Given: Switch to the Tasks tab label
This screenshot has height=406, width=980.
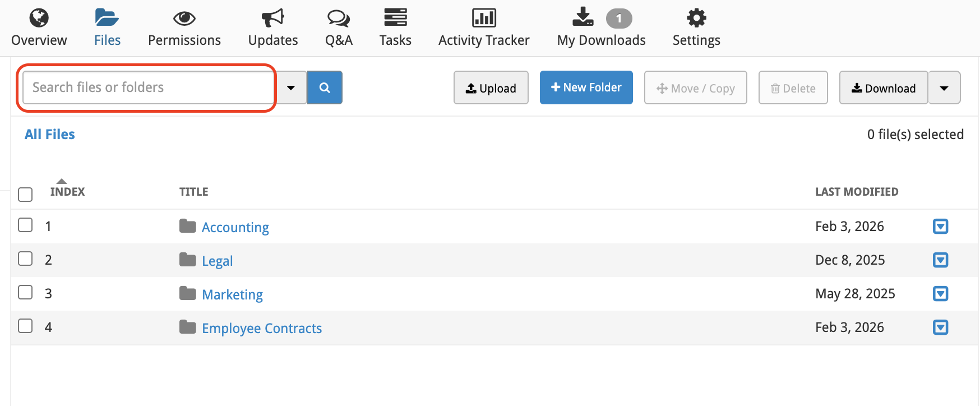Looking at the screenshot, I should coord(395,40).
